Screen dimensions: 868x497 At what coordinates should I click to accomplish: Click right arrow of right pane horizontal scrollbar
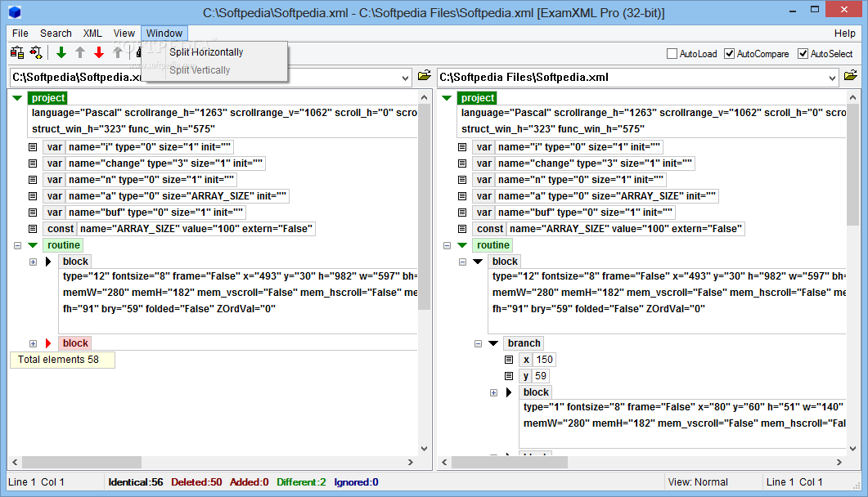coord(839,462)
